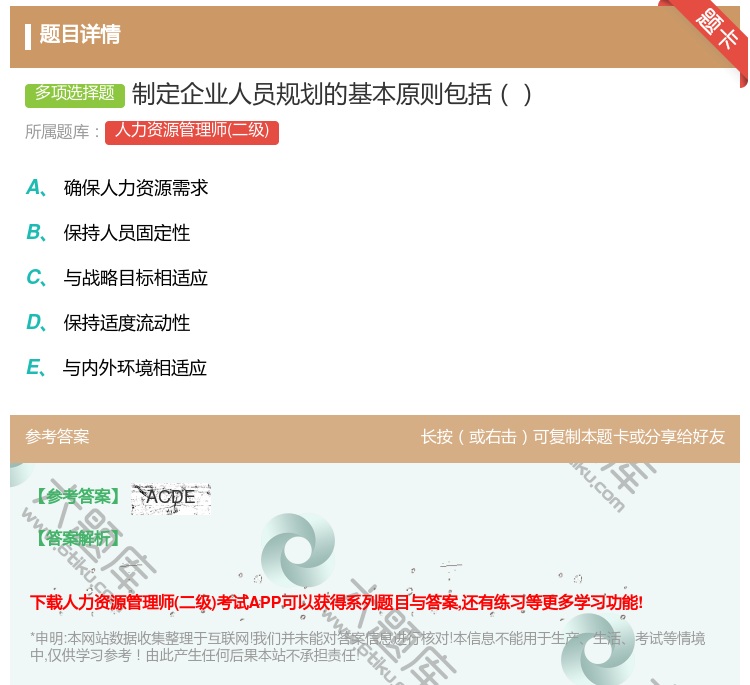Select option E 与内外环境相适应
This screenshot has height=685, width=750.
pos(117,368)
